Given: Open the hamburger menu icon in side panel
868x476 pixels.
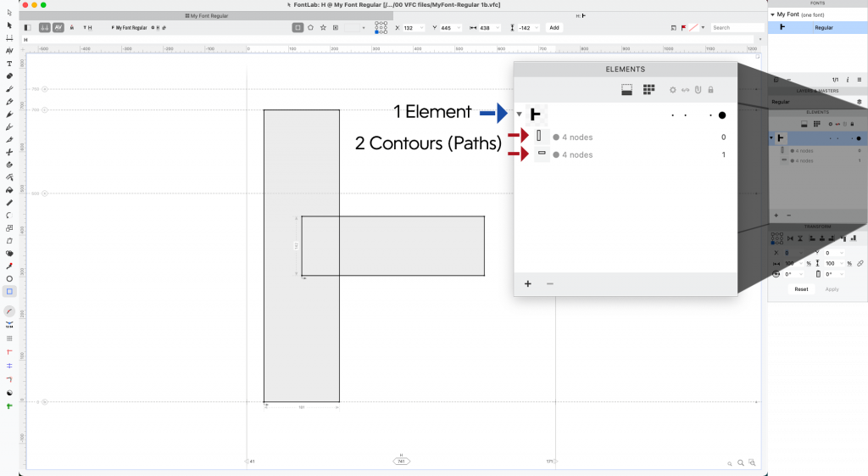Looking at the screenshot, I should 860,80.
